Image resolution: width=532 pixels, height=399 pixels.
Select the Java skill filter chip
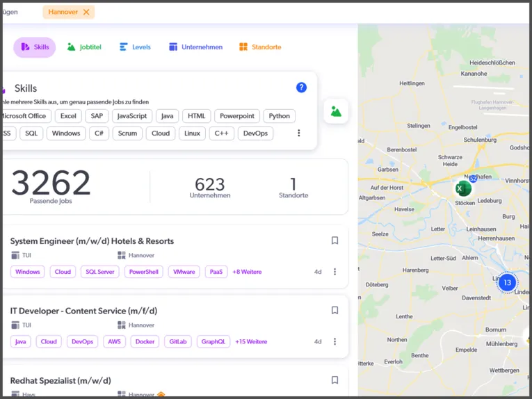[x=167, y=116]
